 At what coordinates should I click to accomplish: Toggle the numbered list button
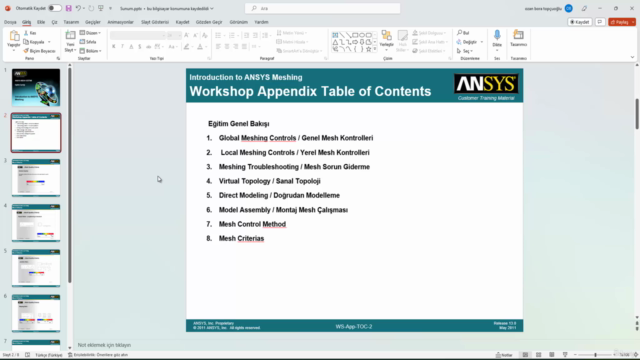pyautogui.click(x=233, y=36)
